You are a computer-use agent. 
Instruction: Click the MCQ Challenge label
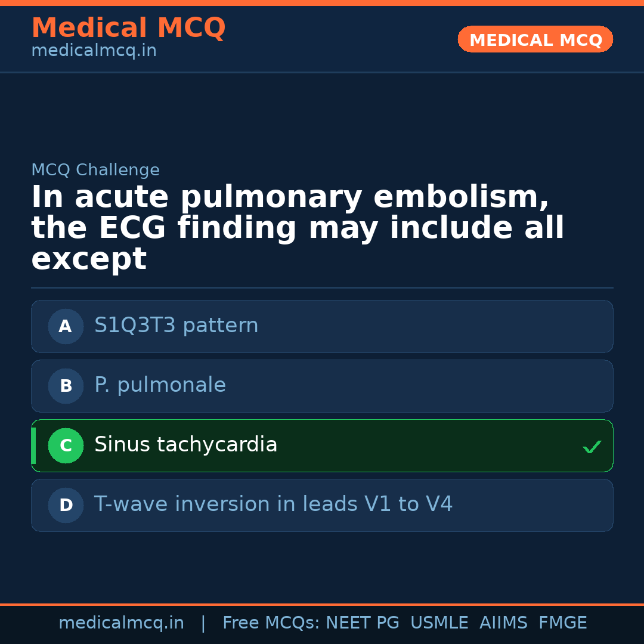pyautogui.click(x=95, y=170)
